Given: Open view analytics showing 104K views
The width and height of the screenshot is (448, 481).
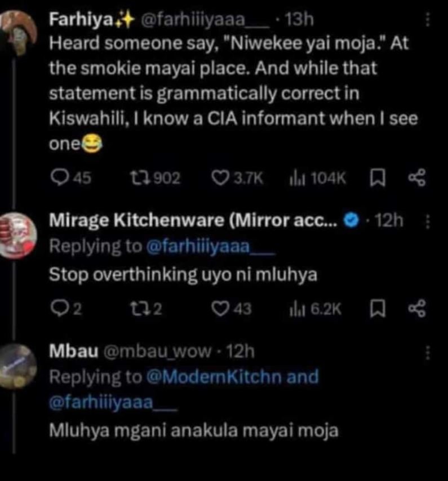Looking at the screenshot, I should click(303, 177).
